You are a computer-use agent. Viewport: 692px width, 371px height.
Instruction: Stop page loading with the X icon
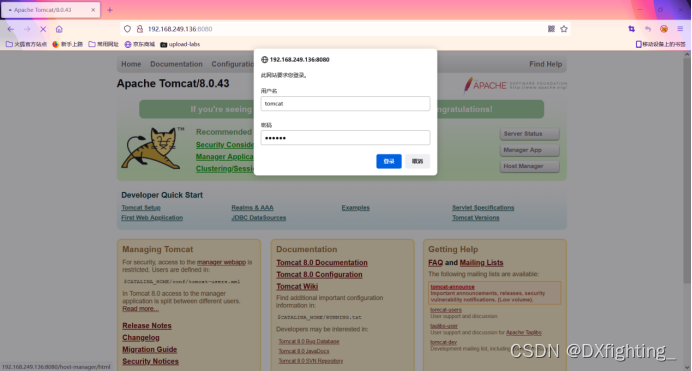(43, 29)
